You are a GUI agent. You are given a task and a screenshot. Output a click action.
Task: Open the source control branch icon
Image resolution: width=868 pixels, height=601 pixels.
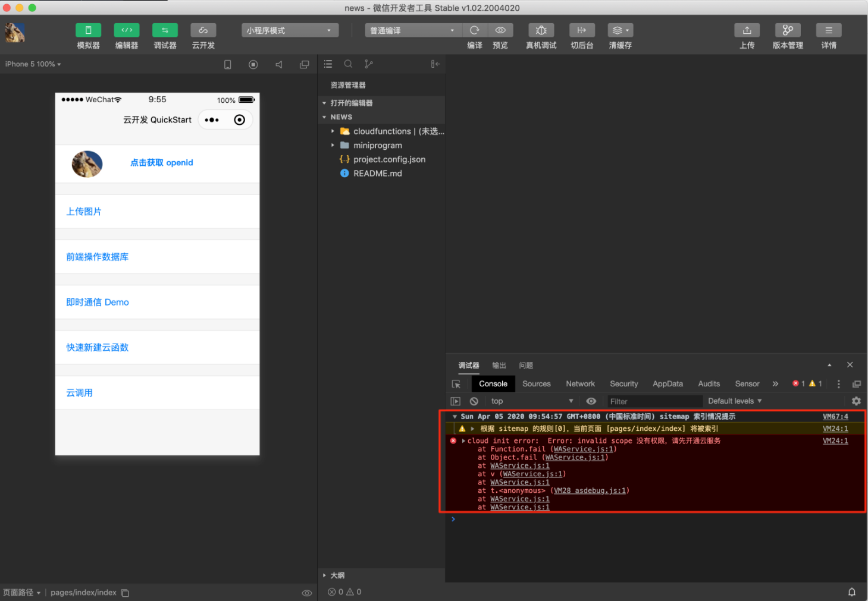(369, 64)
